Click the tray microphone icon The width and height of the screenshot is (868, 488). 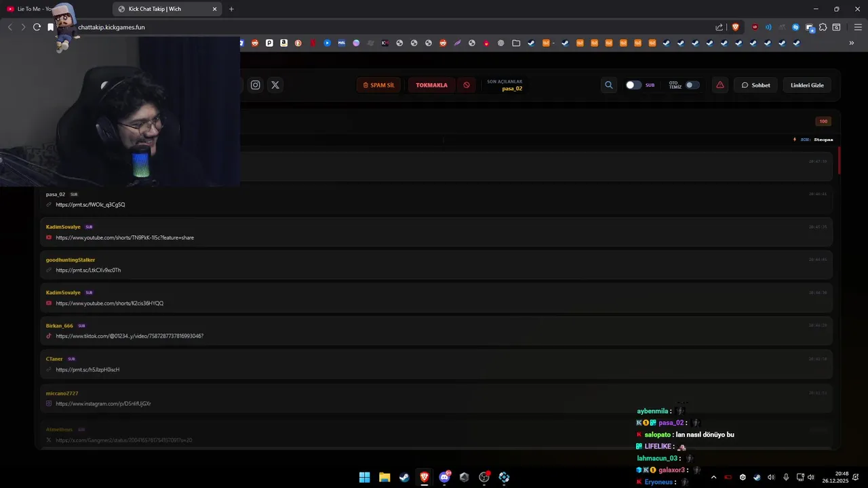click(x=786, y=477)
